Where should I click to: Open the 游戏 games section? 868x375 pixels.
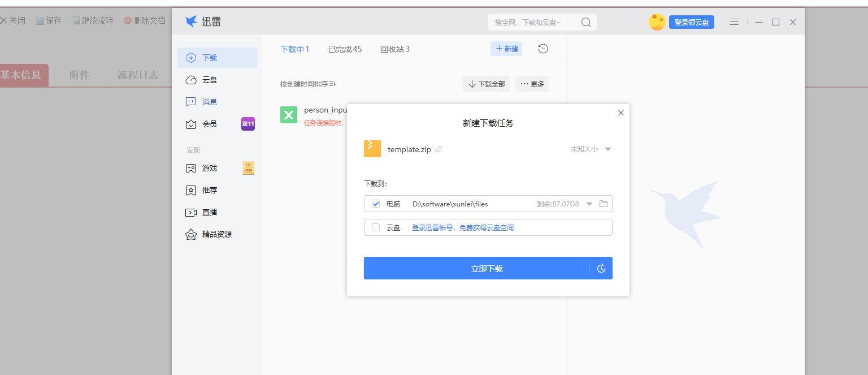point(209,168)
